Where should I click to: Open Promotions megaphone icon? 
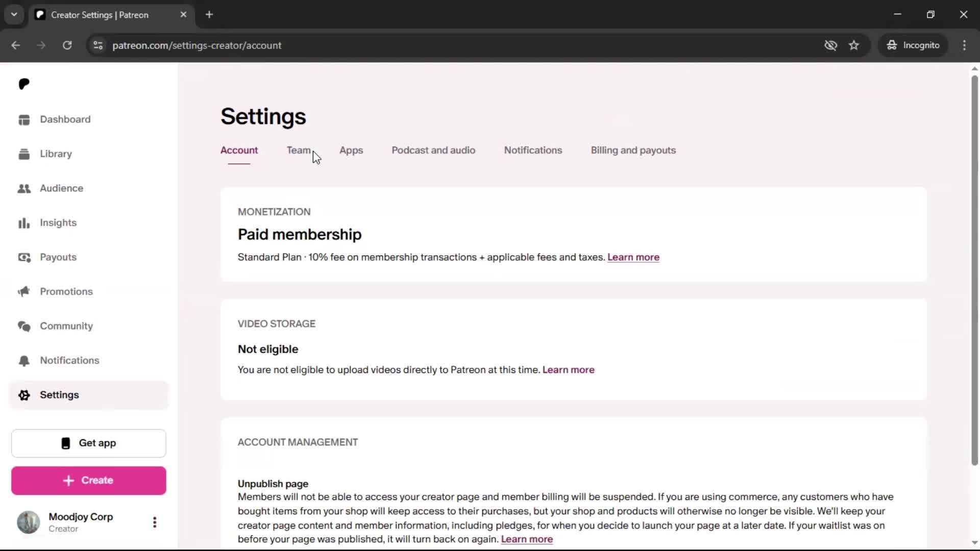point(24,292)
